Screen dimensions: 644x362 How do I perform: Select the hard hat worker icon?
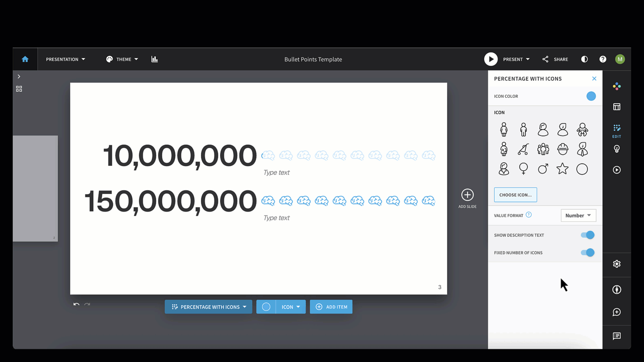(562, 149)
